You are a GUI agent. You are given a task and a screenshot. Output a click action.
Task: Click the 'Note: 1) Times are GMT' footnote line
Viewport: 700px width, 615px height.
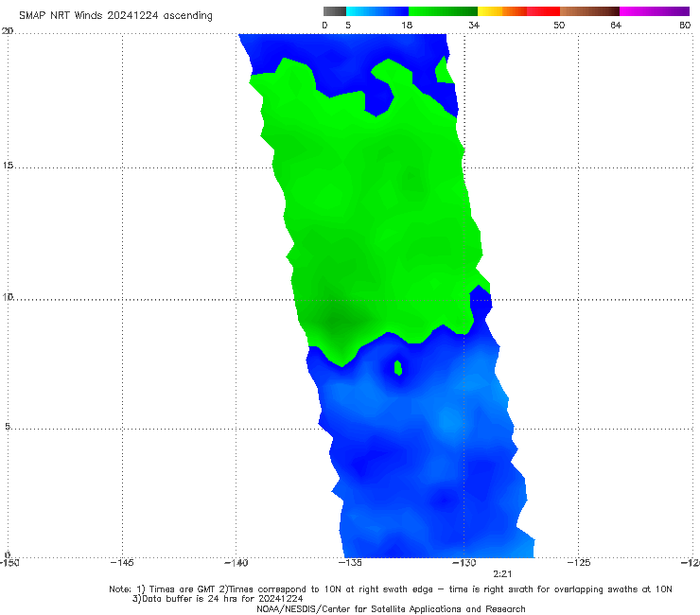(x=391, y=589)
